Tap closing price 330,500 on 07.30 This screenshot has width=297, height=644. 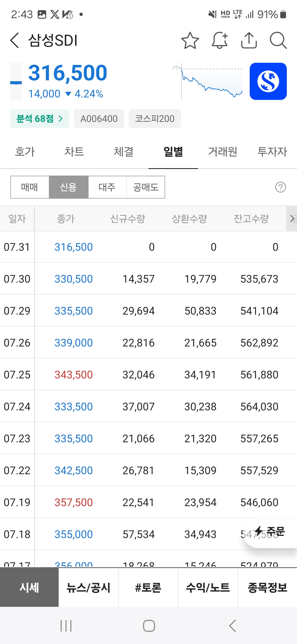(74, 279)
